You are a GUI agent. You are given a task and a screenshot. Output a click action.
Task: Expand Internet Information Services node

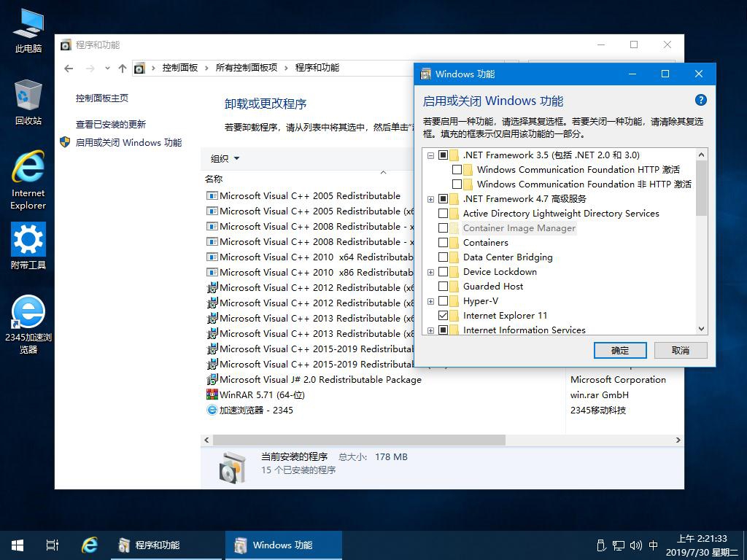tap(430, 330)
